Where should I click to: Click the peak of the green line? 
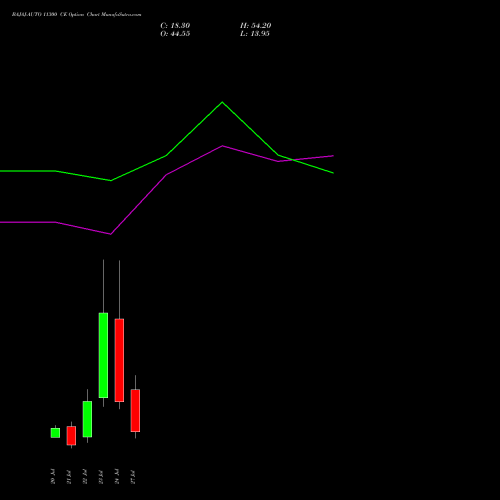point(222,102)
